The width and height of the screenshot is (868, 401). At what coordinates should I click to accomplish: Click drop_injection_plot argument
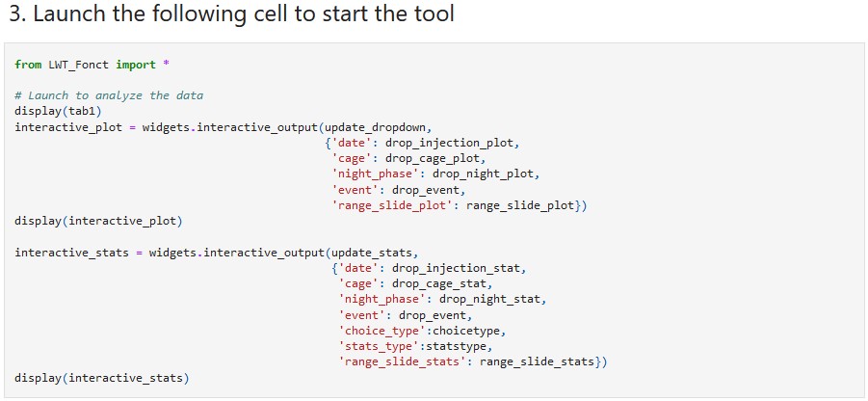pos(452,143)
